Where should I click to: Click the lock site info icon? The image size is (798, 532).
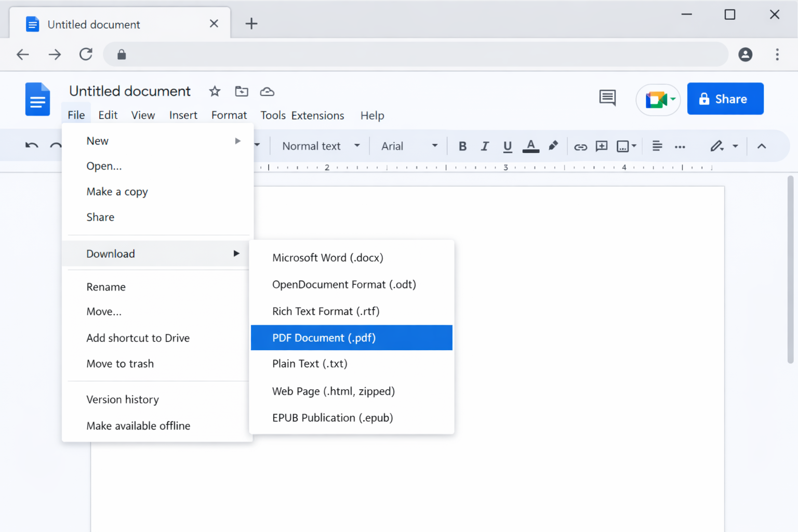pos(122,55)
